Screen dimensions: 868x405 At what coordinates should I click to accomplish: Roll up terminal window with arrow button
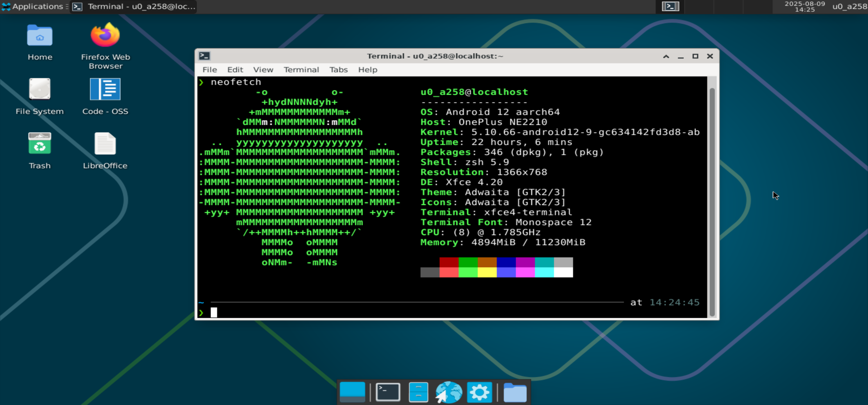click(666, 56)
